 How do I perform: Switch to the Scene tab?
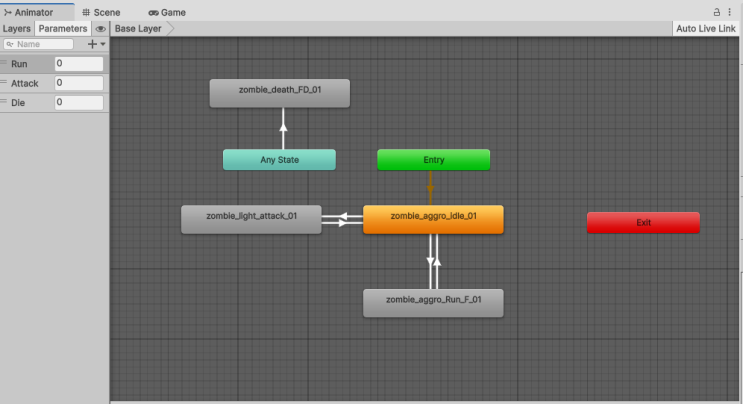click(101, 12)
